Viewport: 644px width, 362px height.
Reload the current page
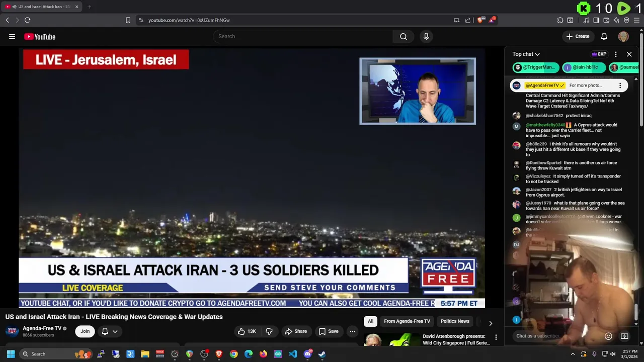pyautogui.click(x=27, y=20)
